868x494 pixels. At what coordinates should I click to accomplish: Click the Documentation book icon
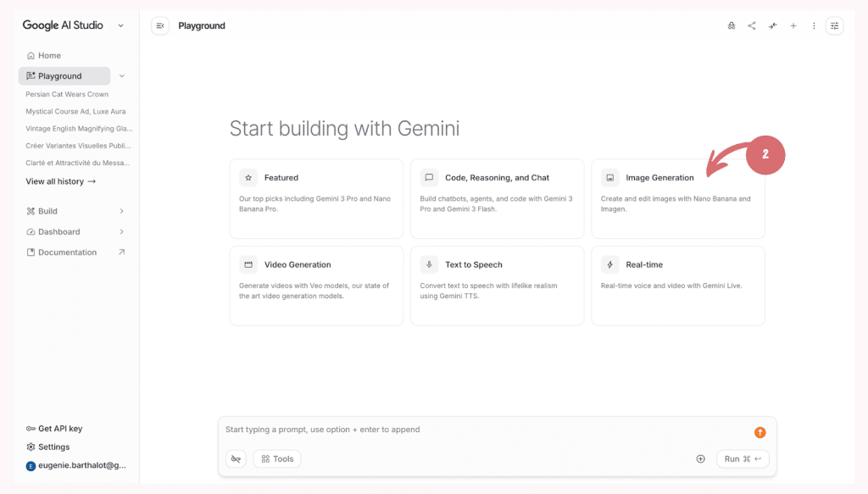[x=31, y=253]
